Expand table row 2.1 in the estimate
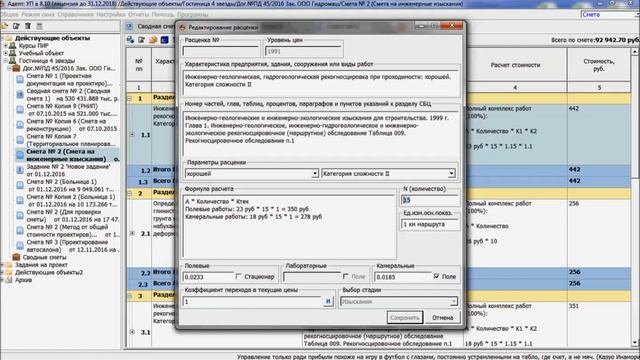 pos(132,233)
